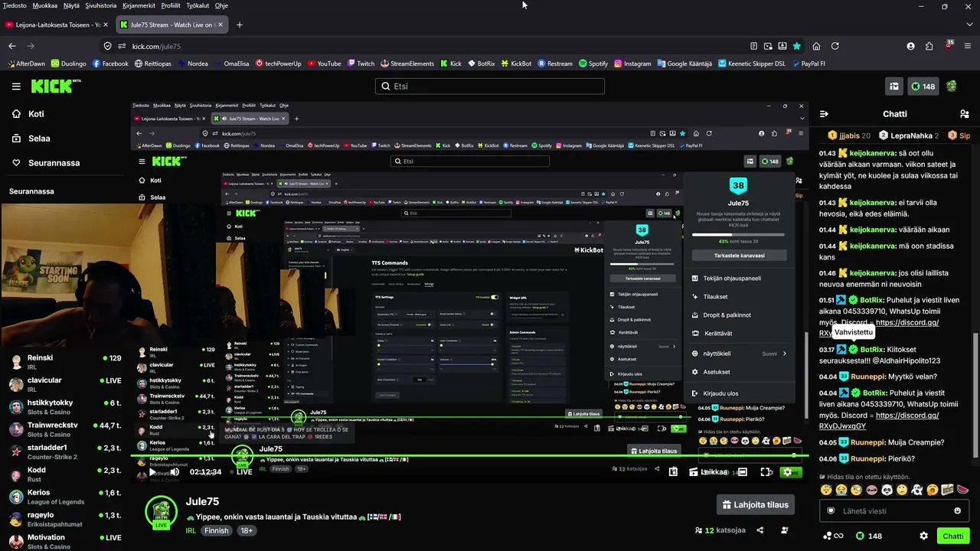The image size is (980, 551).
Task: Click the Lahjoita tilaus button below the video
Action: (756, 504)
